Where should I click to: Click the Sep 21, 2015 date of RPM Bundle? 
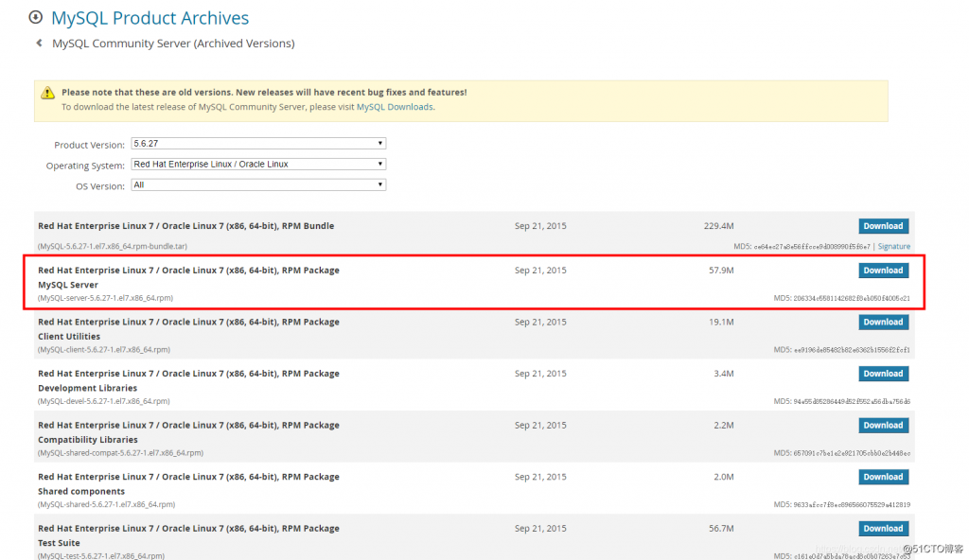540,226
